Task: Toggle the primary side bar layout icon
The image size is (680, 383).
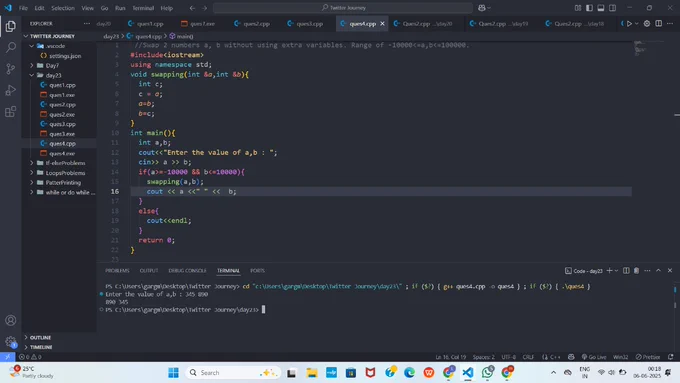Action: pos(589,8)
